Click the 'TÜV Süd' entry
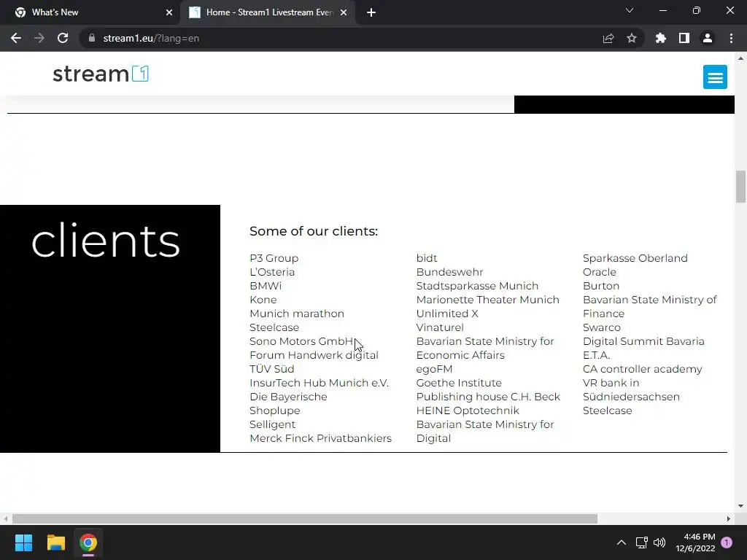 point(271,369)
